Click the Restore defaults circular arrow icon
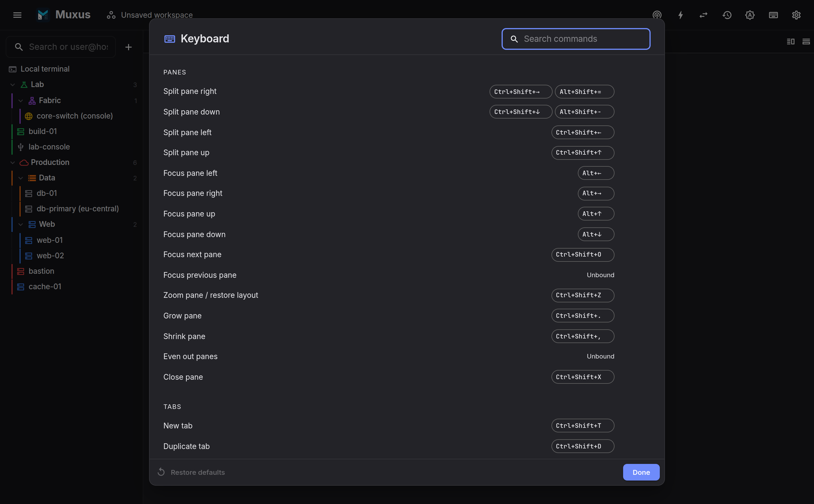The height and width of the screenshot is (504, 814). (x=161, y=472)
